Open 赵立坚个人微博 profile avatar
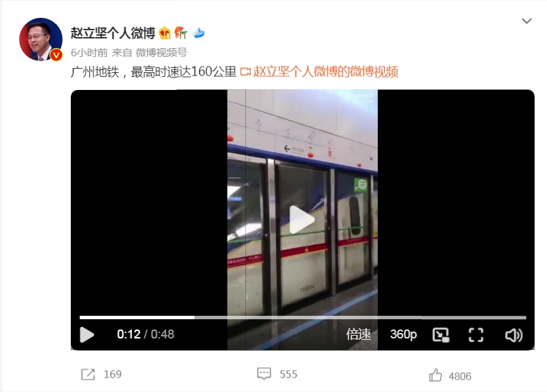 pos(41,39)
